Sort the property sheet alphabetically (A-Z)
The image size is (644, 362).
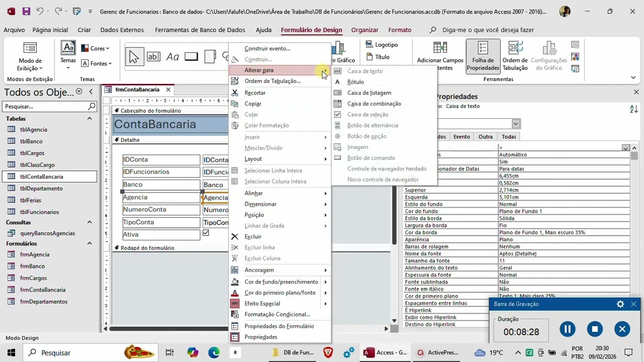click(634, 109)
